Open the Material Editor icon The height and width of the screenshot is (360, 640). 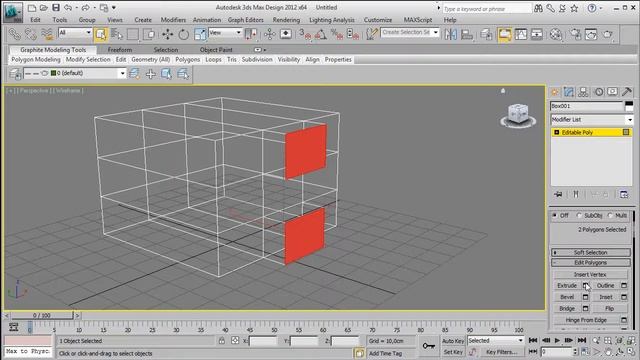[556, 34]
